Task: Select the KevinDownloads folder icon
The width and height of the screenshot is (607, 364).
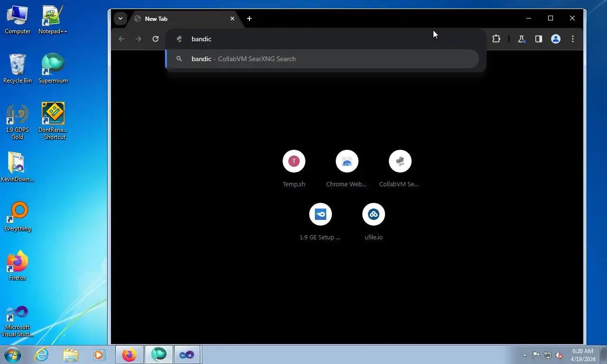Action: pyautogui.click(x=18, y=167)
